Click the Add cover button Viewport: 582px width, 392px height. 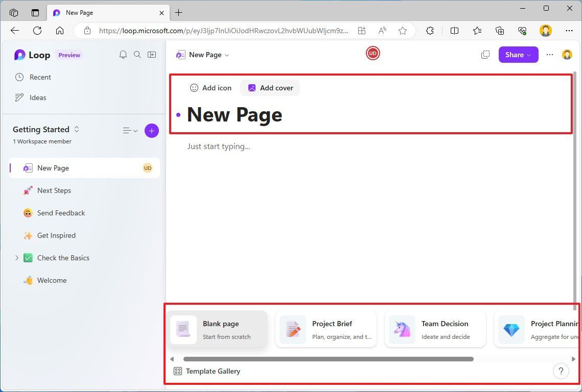[x=270, y=88]
